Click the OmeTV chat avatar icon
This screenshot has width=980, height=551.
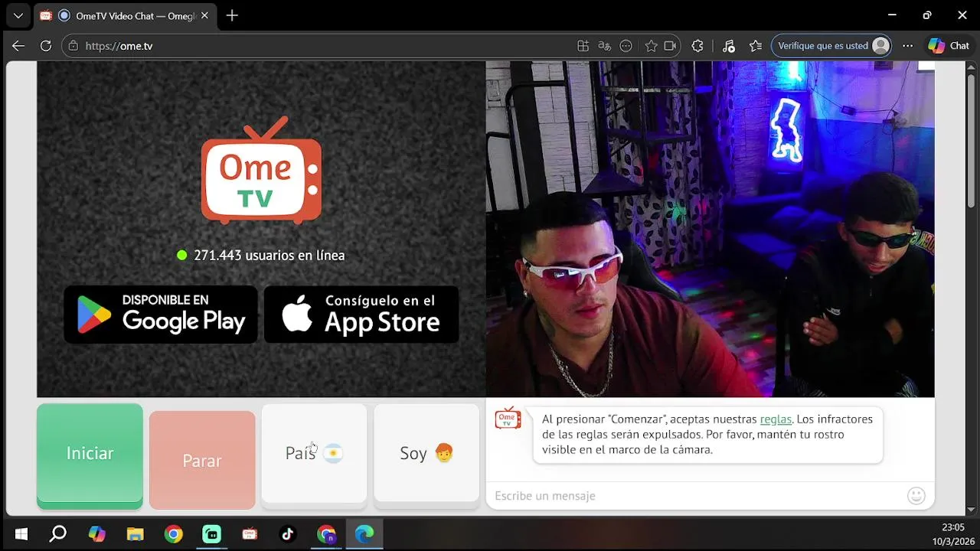(x=508, y=419)
